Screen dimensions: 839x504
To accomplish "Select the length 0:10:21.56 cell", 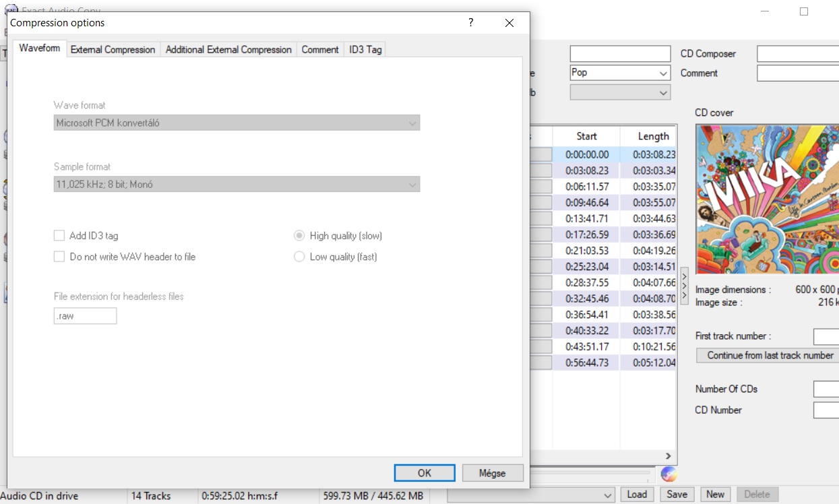I will [x=648, y=346].
